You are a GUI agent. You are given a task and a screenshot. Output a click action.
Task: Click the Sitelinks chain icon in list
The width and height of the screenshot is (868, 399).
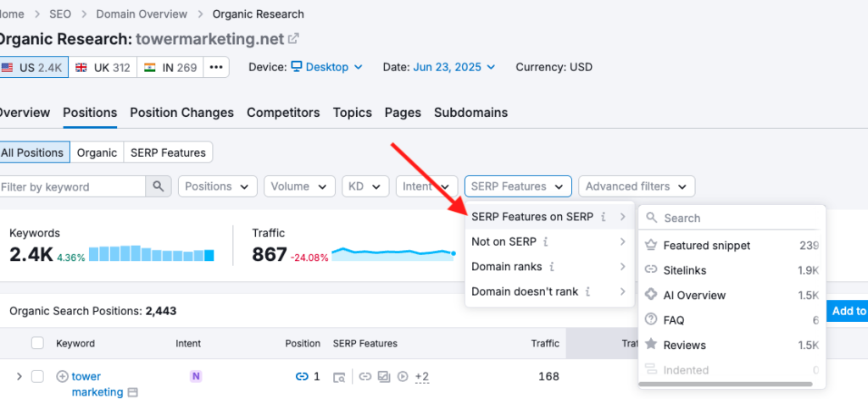[651, 270]
